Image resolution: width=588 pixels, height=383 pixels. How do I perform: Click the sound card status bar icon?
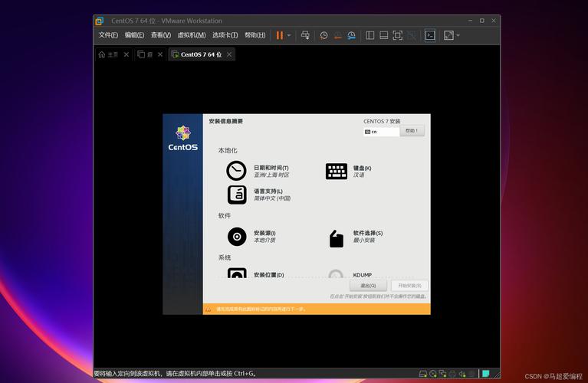click(x=462, y=374)
